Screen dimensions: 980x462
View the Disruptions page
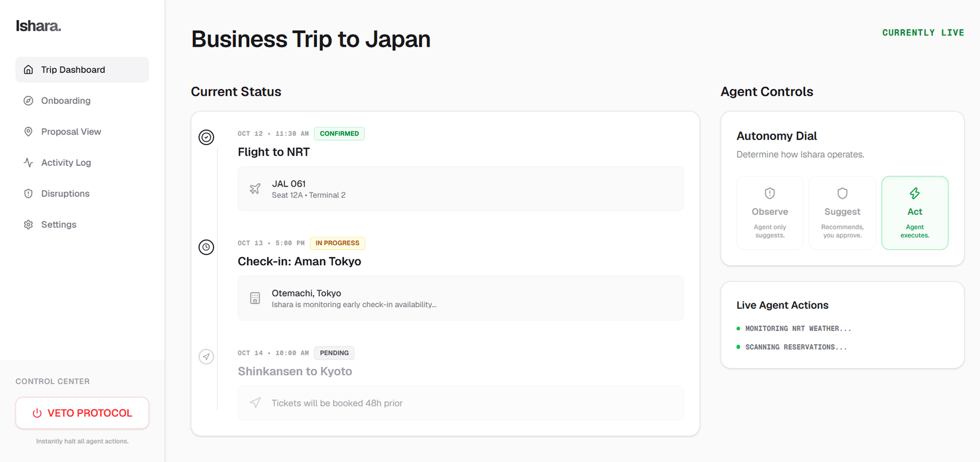[82, 193]
